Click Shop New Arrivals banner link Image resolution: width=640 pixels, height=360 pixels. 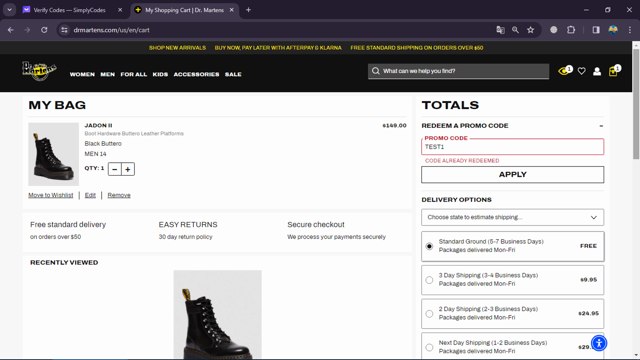point(177,48)
